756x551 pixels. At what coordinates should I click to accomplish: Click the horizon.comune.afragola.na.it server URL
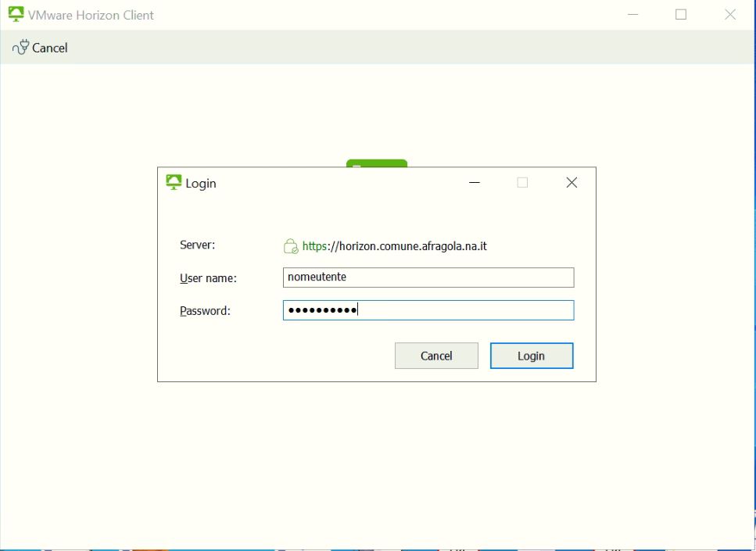[394, 246]
